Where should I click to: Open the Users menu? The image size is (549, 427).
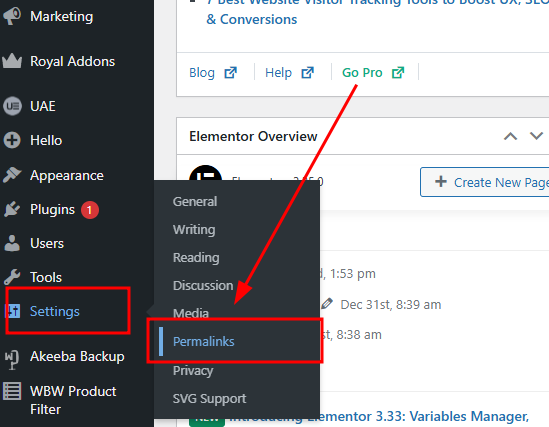pyautogui.click(x=47, y=243)
